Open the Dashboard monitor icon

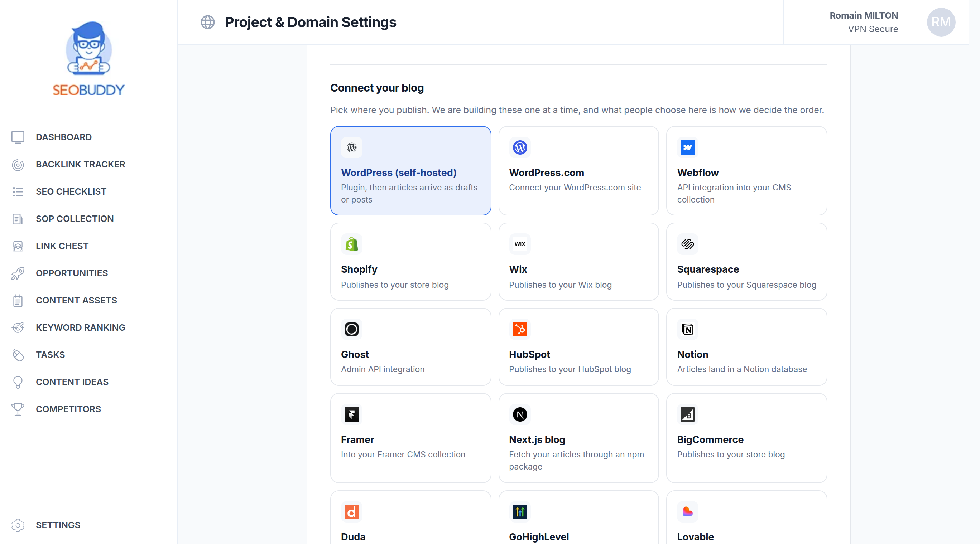[x=18, y=137]
